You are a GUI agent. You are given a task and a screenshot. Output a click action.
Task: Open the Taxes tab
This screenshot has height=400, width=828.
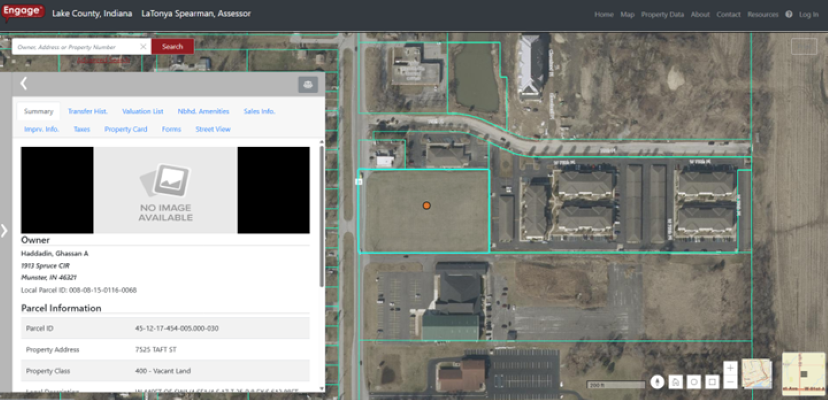point(82,129)
